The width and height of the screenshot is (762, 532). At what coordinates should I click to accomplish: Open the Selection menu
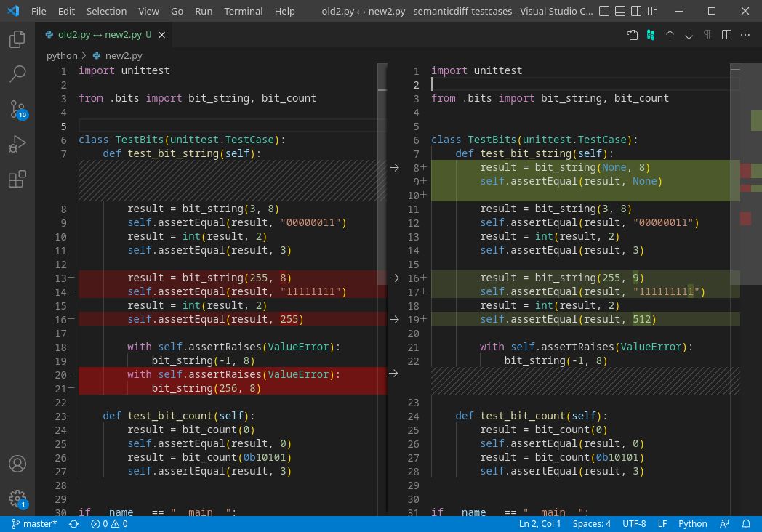click(x=106, y=11)
